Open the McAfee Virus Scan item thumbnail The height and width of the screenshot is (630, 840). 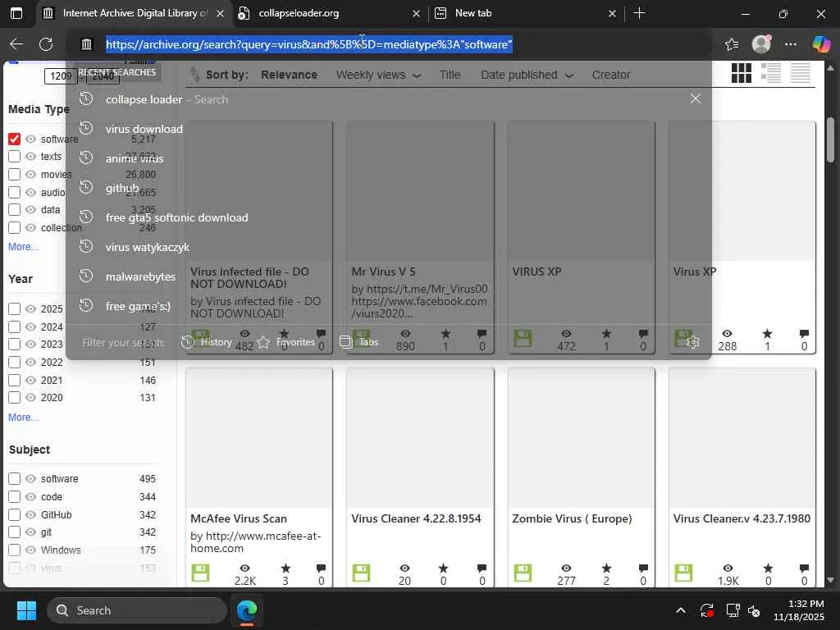(259, 438)
